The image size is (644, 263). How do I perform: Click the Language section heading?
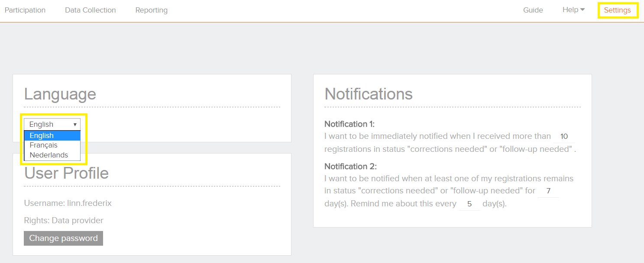60,94
